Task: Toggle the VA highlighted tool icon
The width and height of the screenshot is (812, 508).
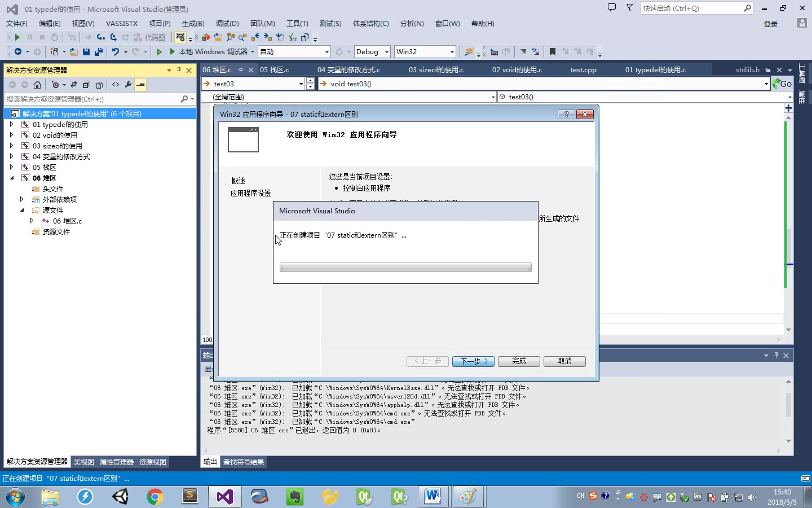Action: tap(180, 37)
